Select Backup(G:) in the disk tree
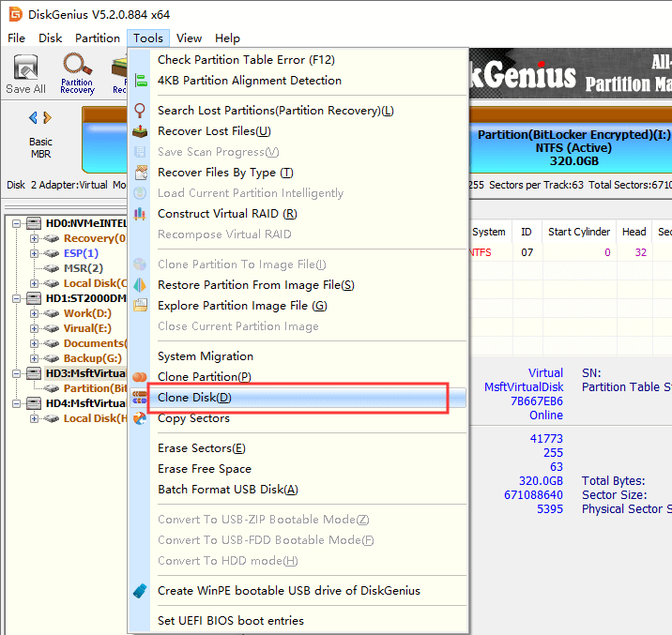Screen dimensions: 672x635 coord(94,358)
